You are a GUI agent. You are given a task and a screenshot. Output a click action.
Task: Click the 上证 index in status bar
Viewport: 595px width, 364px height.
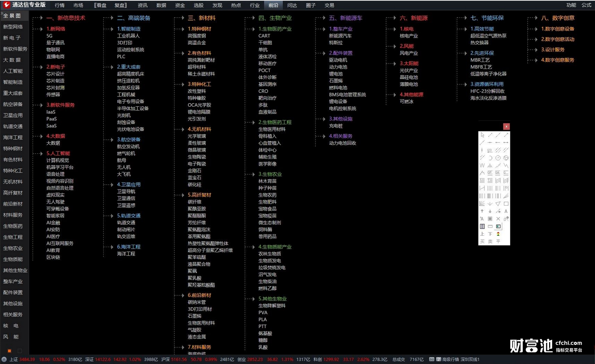pos(14,359)
